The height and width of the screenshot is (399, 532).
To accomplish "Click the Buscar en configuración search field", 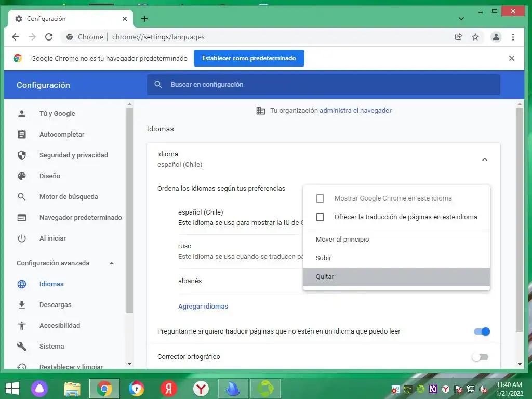I will click(x=323, y=85).
